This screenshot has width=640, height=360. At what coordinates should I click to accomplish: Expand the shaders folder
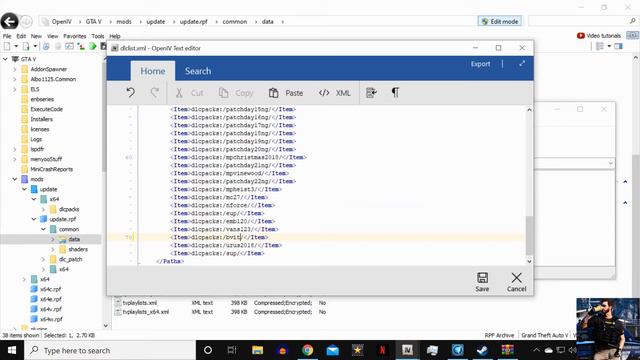click(53, 249)
